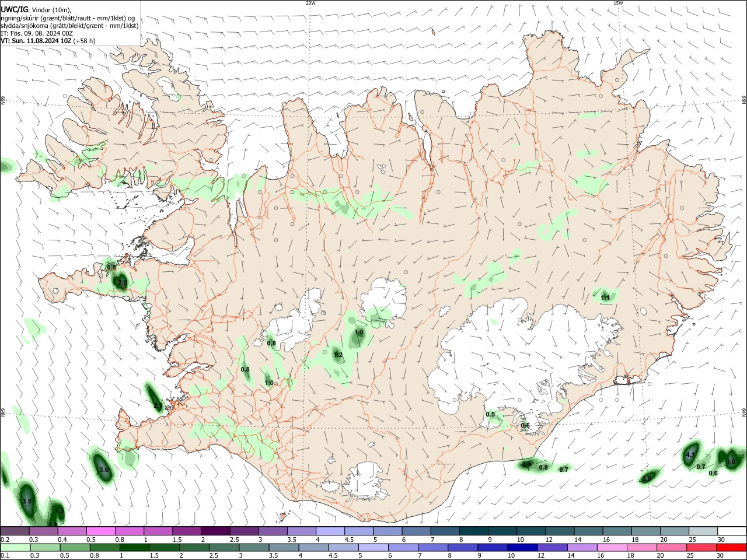747x560 pixels.
Task: Click the '15W' longitude label
Action: [618, 3]
